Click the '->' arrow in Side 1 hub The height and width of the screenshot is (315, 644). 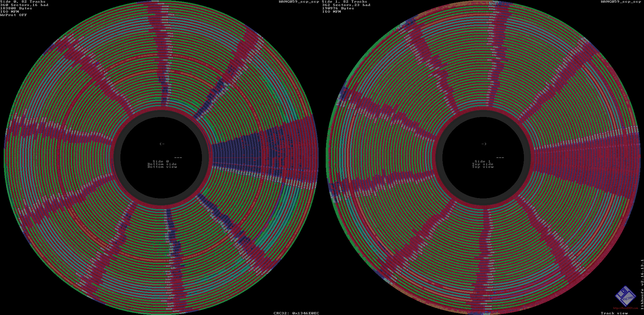click(x=484, y=144)
